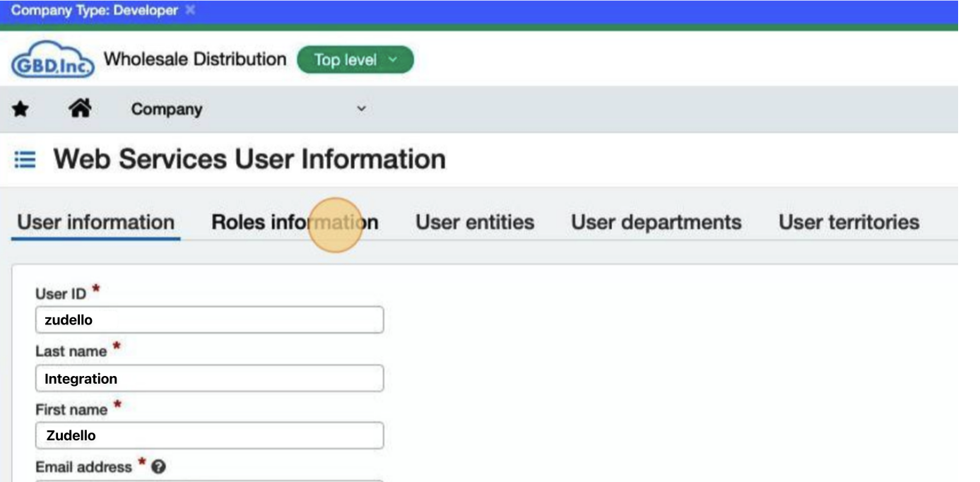Viewport: 980px width, 482px height.
Task: Expand the Top level entity dropdown
Action: (355, 60)
